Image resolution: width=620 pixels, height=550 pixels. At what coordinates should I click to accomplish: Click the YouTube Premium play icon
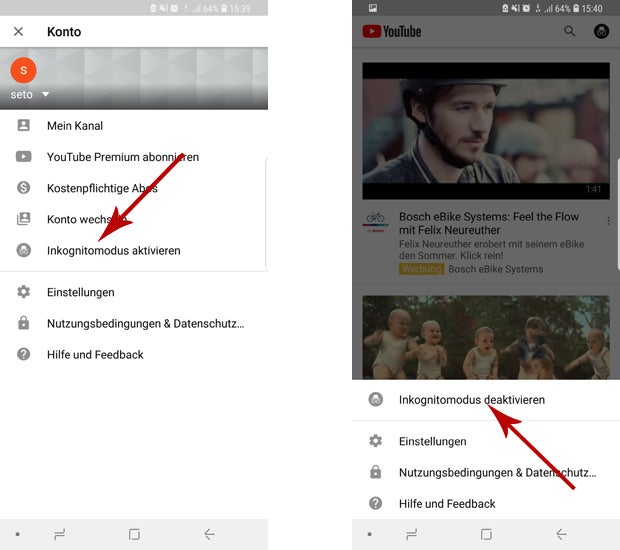pyautogui.click(x=23, y=157)
